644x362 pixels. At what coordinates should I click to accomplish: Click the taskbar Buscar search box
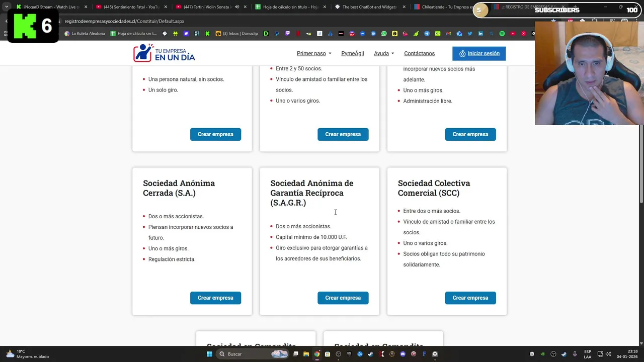(x=253, y=354)
